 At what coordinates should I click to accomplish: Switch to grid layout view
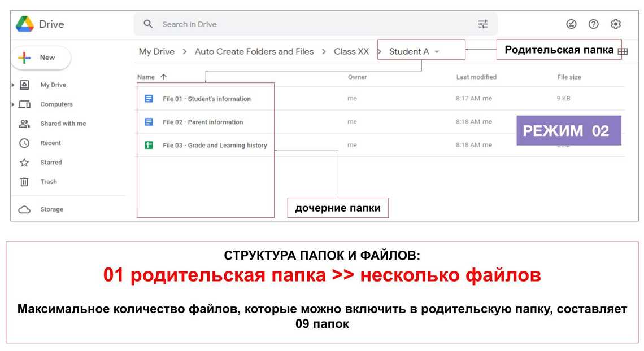point(623,51)
